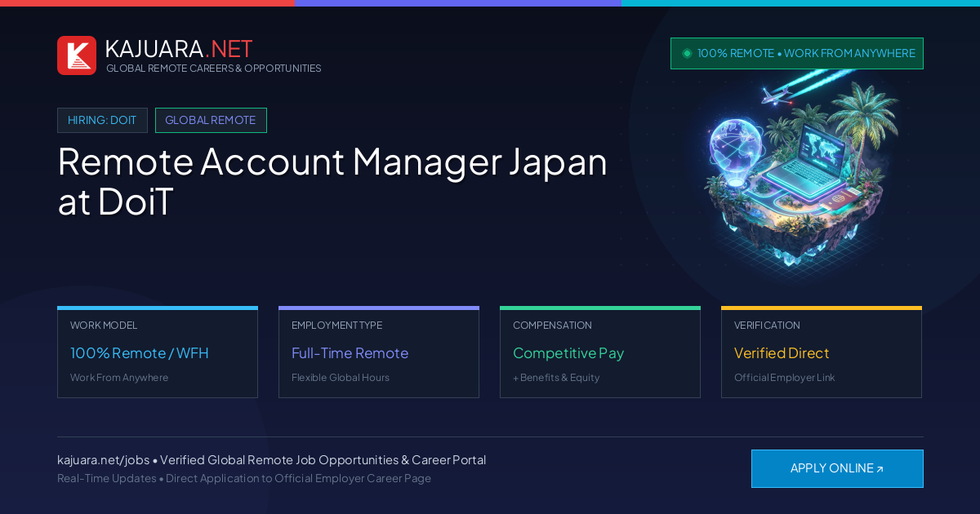The image size is (980, 514).
Task: Click the 100% Remote Work From Anywhere badge
Action: [797, 53]
